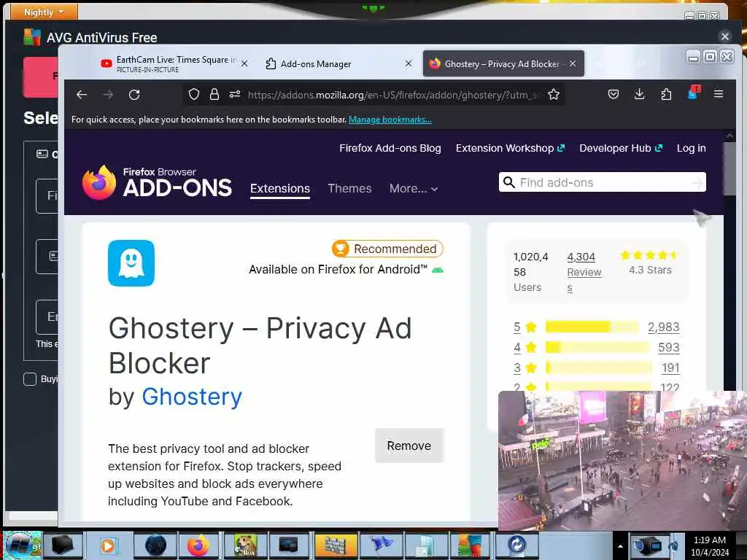
Task: Click the URL address bar
Action: pos(395,95)
